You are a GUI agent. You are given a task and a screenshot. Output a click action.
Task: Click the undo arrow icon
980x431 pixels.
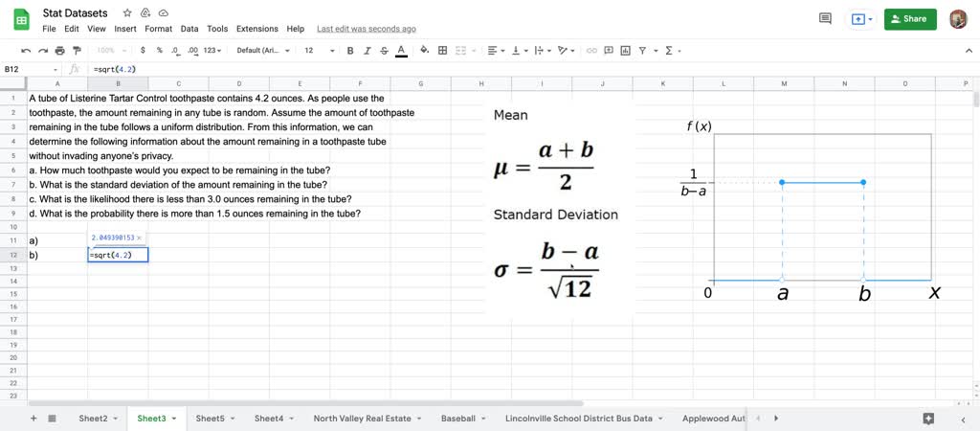click(x=26, y=51)
